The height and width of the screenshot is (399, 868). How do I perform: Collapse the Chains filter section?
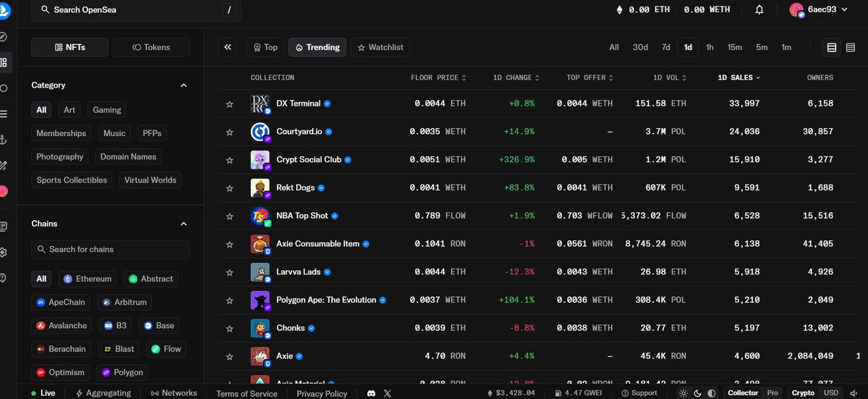click(184, 224)
